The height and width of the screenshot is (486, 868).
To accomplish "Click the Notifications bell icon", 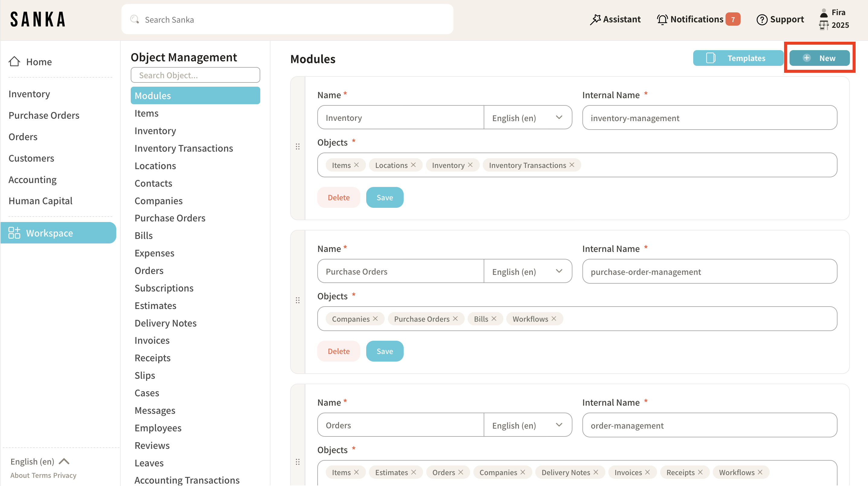I will (662, 20).
